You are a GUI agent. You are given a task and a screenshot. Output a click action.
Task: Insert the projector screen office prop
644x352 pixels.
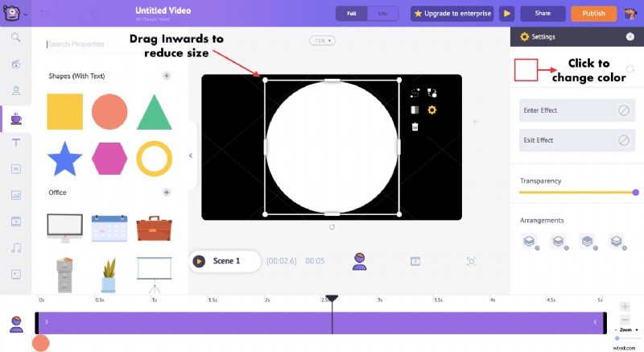coord(154,275)
